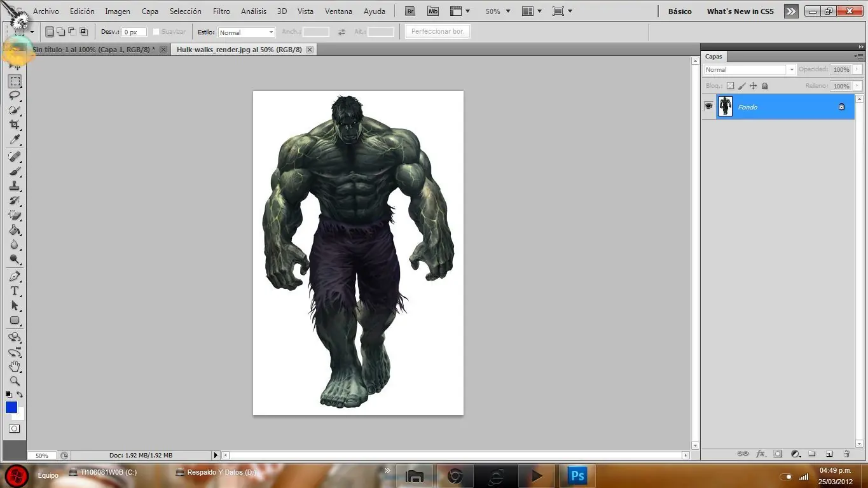Create a new group in Capas panel
The width and height of the screenshot is (868, 488).
812,454
